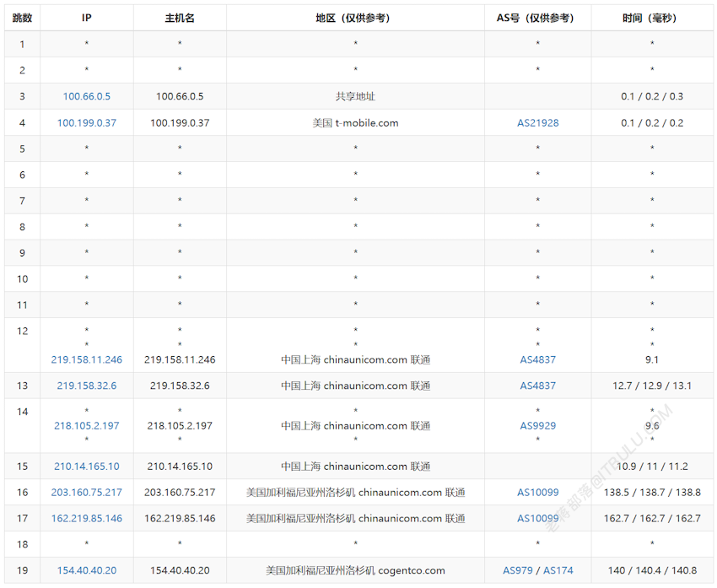Open the 219.158.11.246 IP link

click(86, 360)
